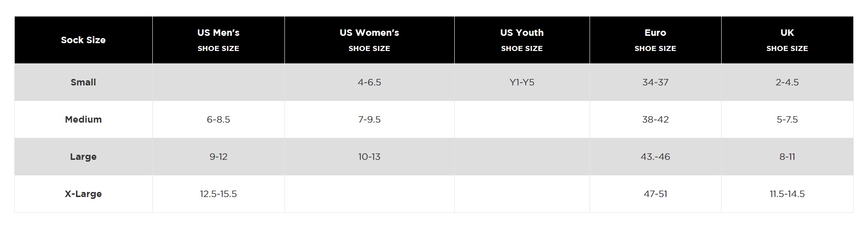Select the Y1-Y5 youth size cell
The height and width of the screenshot is (231, 868).
pyautogui.click(x=522, y=82)
